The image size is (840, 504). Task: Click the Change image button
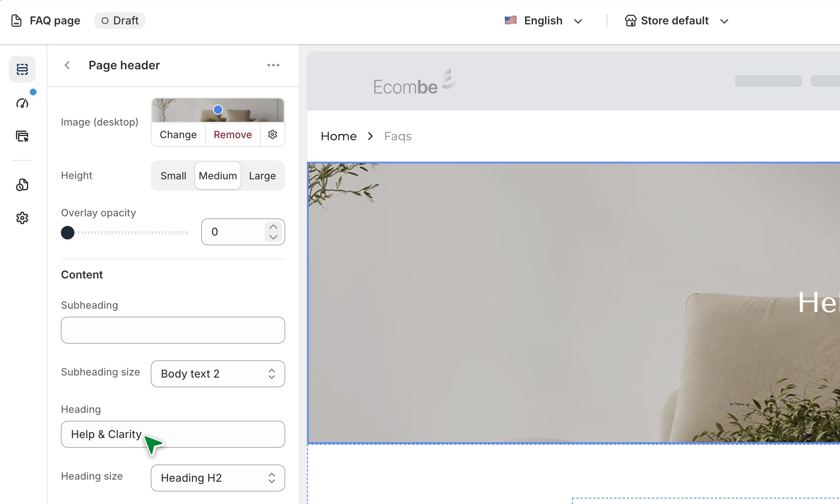click(x=178, y=134)
